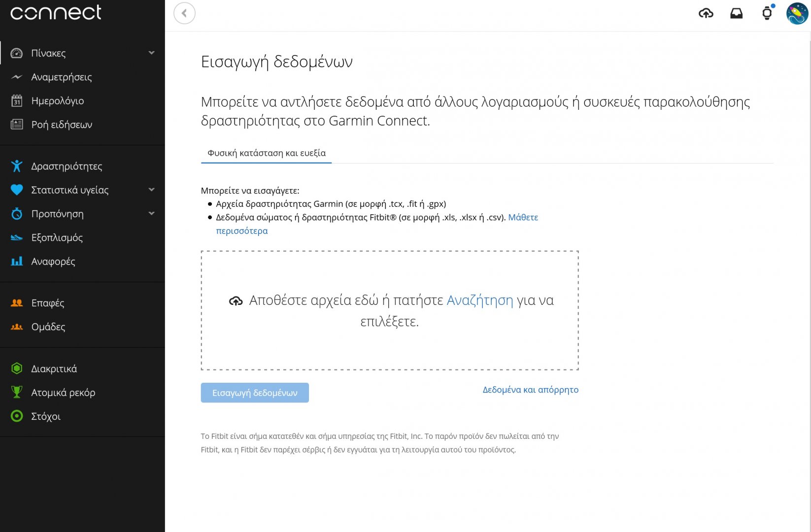Screen dimensions: 811x532
Task: Click the Εξοπλισμός shoe icon
Action: 17,237
